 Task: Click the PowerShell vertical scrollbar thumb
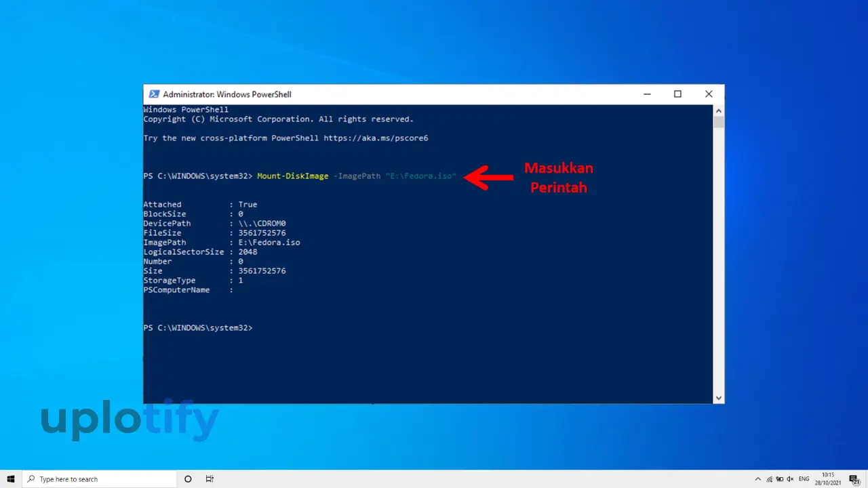719,122
